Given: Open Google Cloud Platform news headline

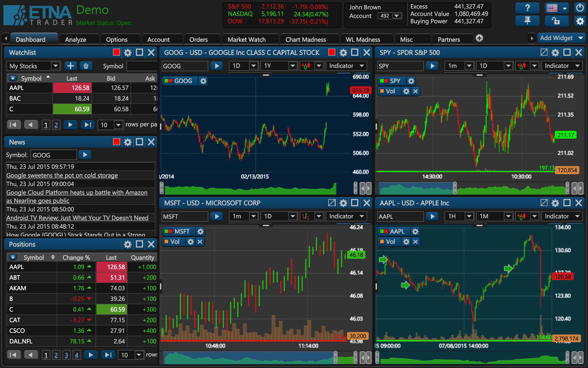Looking at the screenshot, I should pos(77,196).
